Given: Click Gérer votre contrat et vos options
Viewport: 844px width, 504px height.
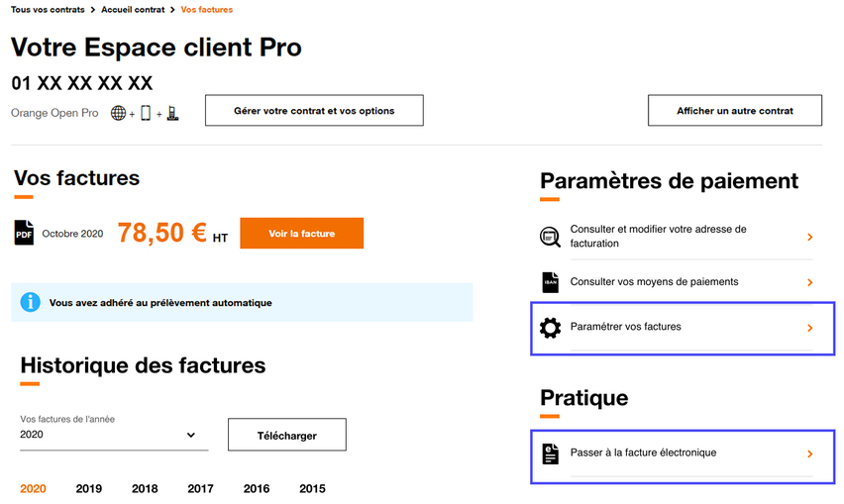Looking at the screenshot, I should tap(314, 111).
